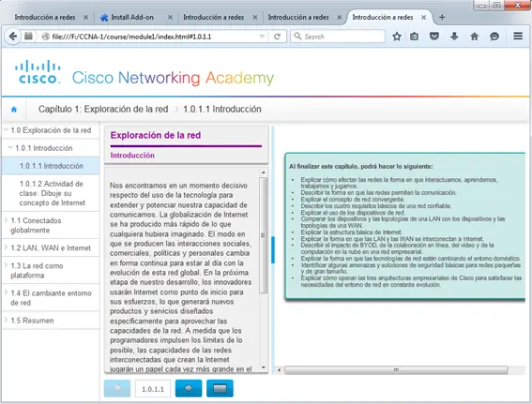Collapse the 1.0.1 Introducción subsection
Screen dimensions: 532x404
click(x=10, y=147)
